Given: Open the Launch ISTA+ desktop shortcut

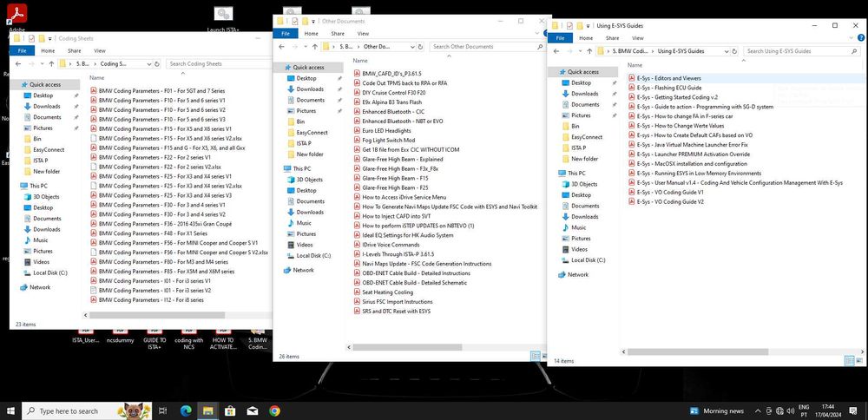Looking at the screenshot, I should tap(223, 17).
